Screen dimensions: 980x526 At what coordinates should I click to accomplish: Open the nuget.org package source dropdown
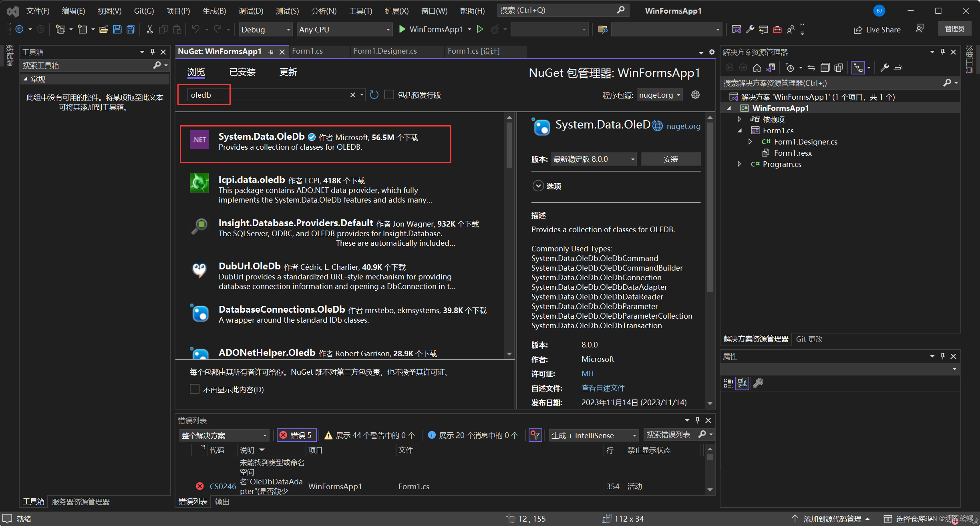pyautogui.click(x=660, y=95)
